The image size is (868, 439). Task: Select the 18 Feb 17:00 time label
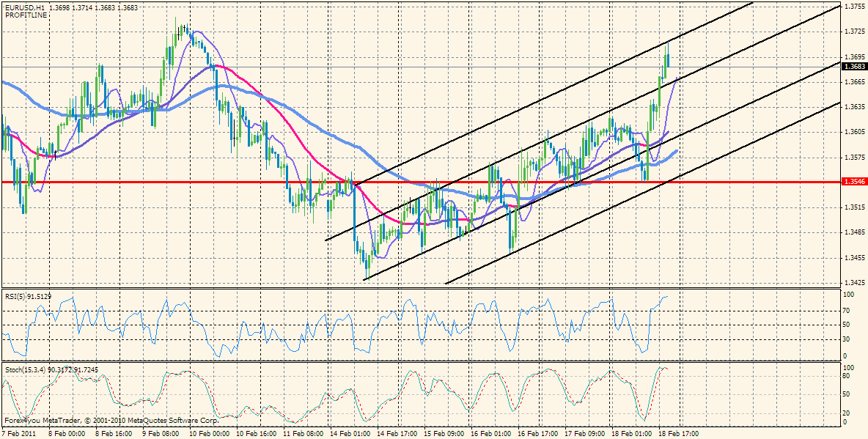tap(676, 433)
